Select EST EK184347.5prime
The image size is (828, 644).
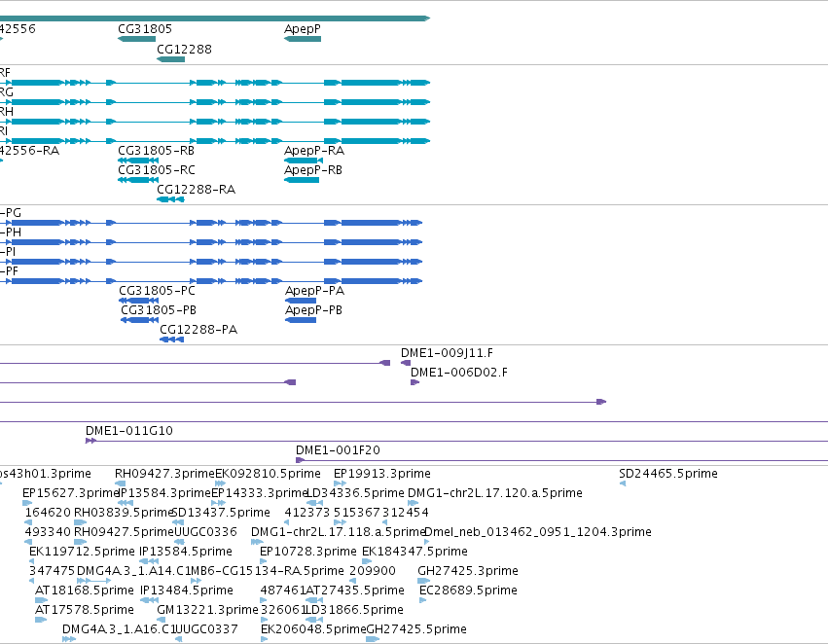pos(414,552)
